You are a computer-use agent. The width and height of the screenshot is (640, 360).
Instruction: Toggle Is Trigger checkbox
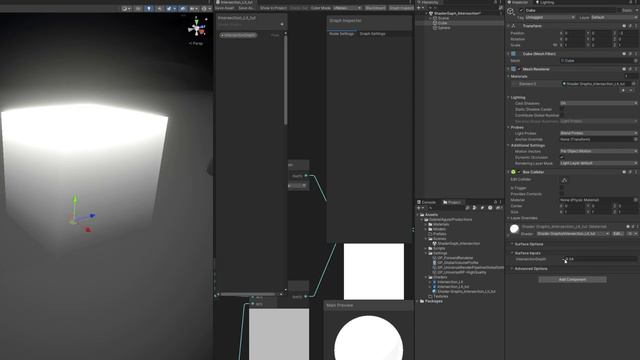(562, 188)
